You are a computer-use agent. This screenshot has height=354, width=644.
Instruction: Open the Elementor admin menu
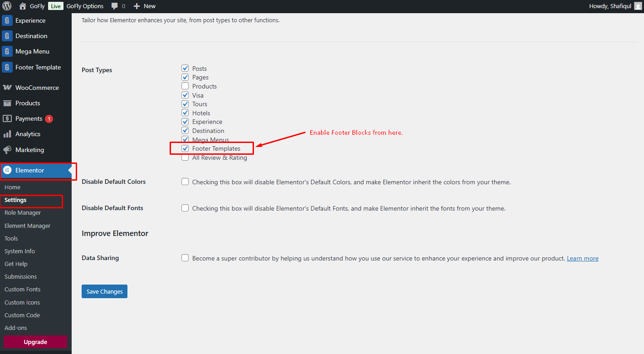(36, 170)
